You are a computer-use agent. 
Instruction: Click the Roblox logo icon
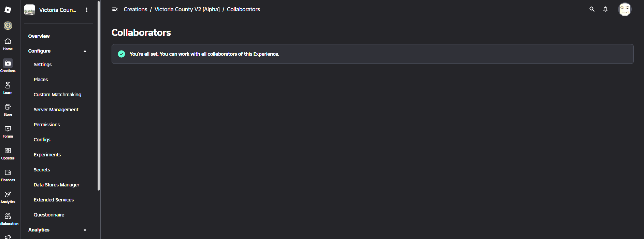point(8,10)
